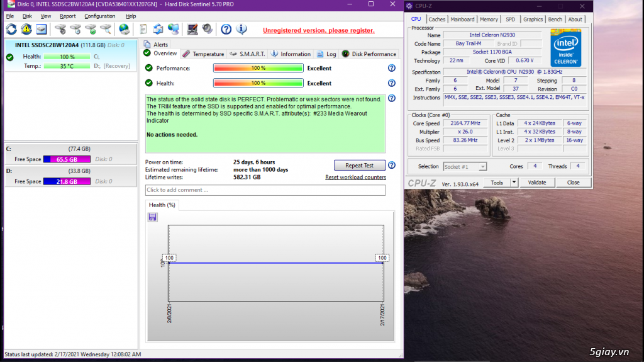Switch to the S.M.A.R.T. tab
The width and height of the screenshot is (644, 362).
coord(247,54)
